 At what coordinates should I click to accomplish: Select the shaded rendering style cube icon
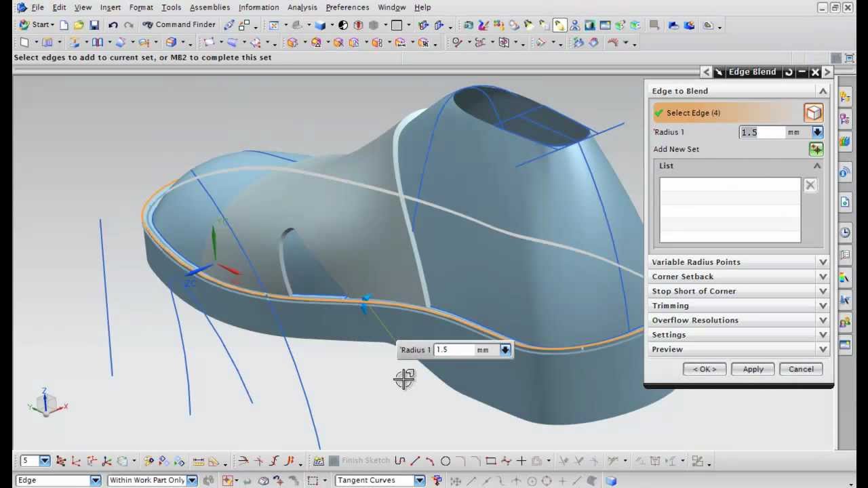320,25
